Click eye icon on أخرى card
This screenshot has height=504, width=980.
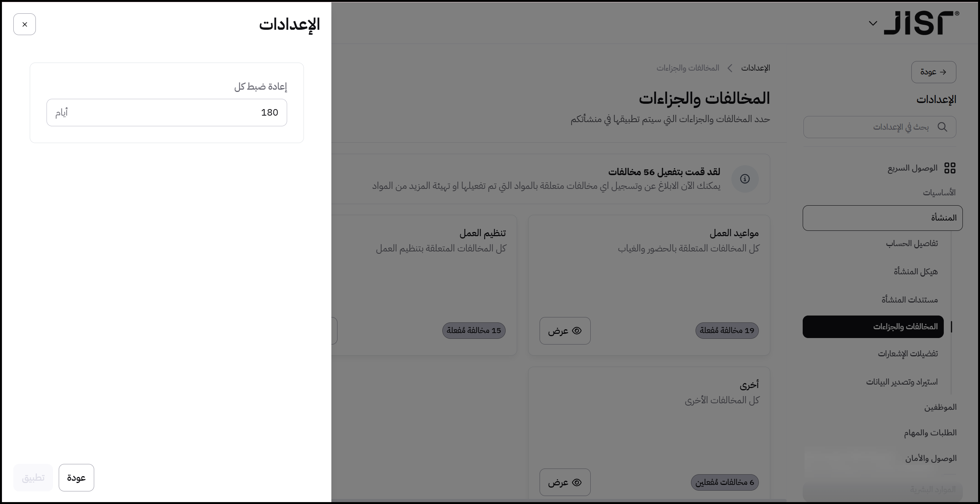[577, 483]
